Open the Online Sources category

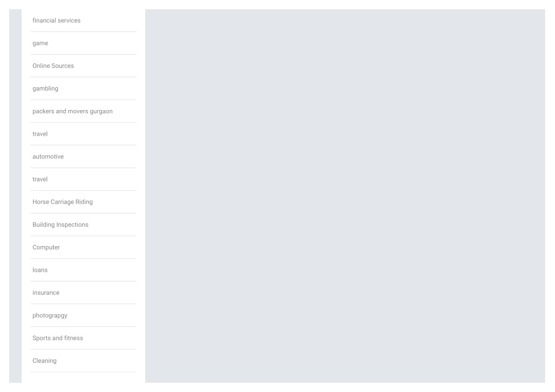click(x=53, y=66)
